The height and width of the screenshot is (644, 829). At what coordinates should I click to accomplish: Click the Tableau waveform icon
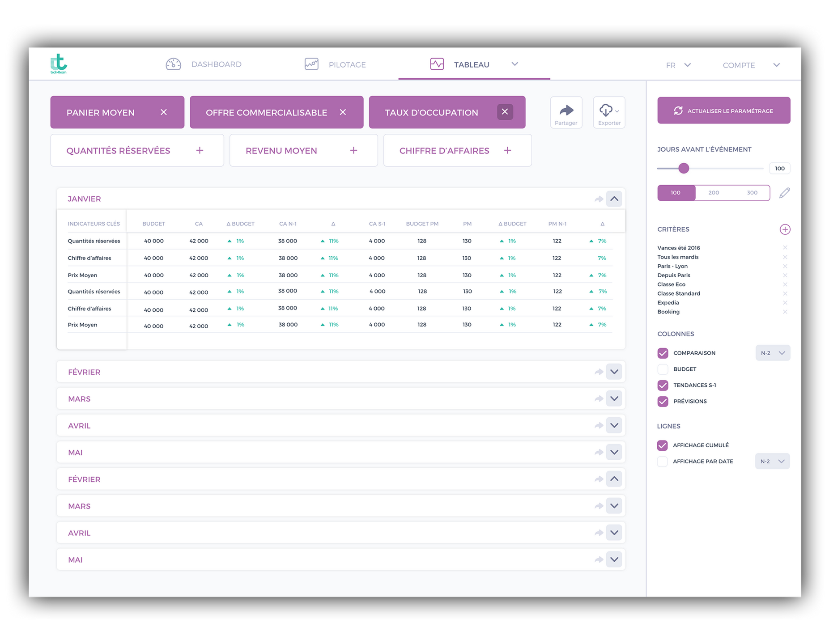point(437,64)
